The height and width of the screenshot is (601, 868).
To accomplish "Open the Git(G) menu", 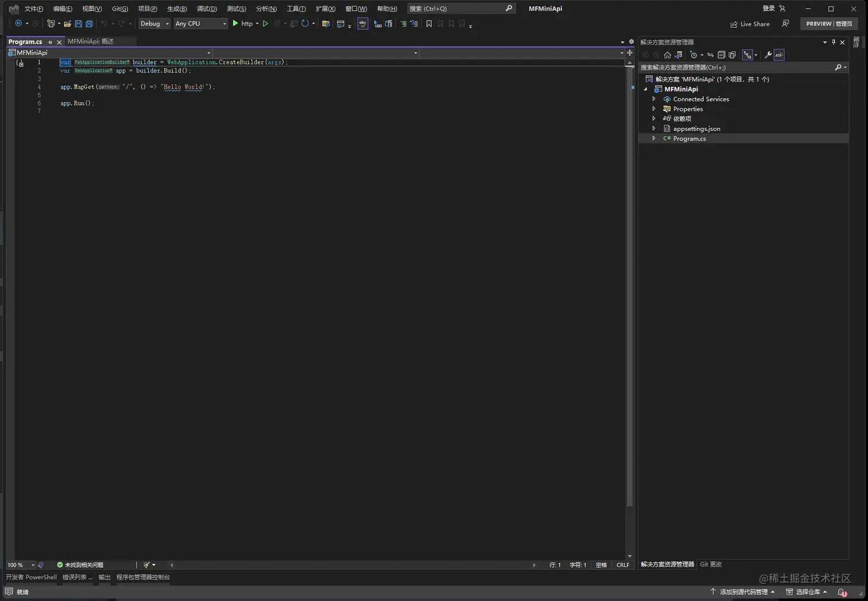I will pyautogui.click(x=120, y=9).
